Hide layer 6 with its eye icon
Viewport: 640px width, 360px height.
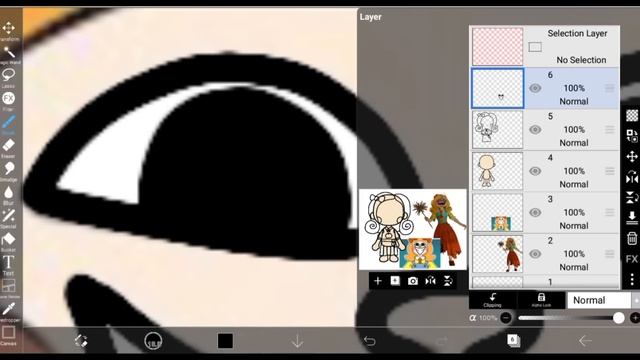pyautogui.click(x=535, y=88)
